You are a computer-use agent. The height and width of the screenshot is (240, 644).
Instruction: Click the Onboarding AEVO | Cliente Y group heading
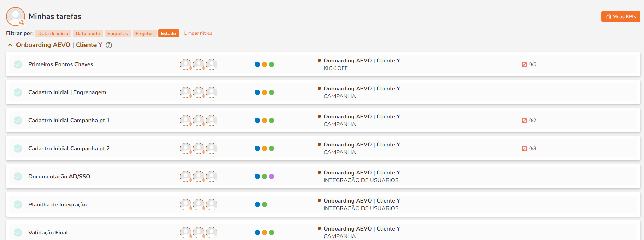[x=59, y=45]
